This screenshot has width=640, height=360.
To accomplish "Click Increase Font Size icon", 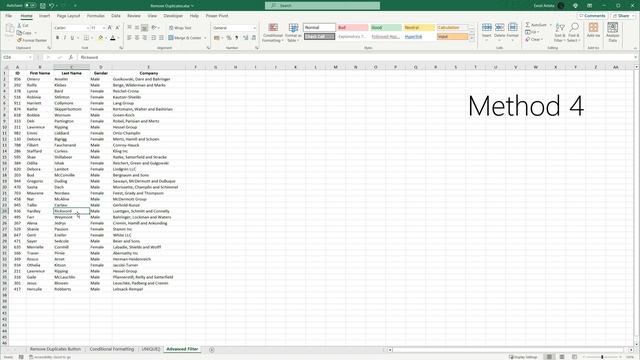I will 110,27.
